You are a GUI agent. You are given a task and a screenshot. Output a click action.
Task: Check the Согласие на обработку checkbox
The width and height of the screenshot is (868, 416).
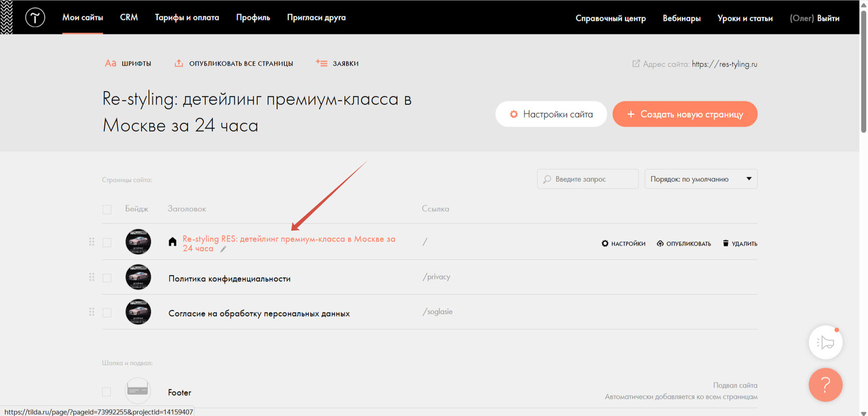107,313
